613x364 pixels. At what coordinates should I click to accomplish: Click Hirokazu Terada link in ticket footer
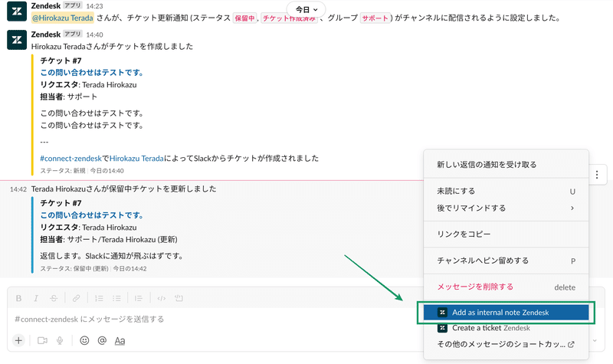tap(136, 159)
